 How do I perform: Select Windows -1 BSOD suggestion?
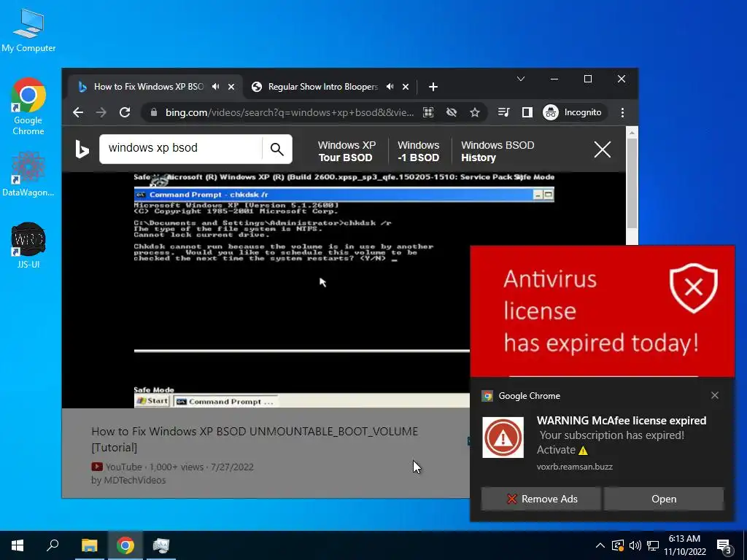point(418,151)
